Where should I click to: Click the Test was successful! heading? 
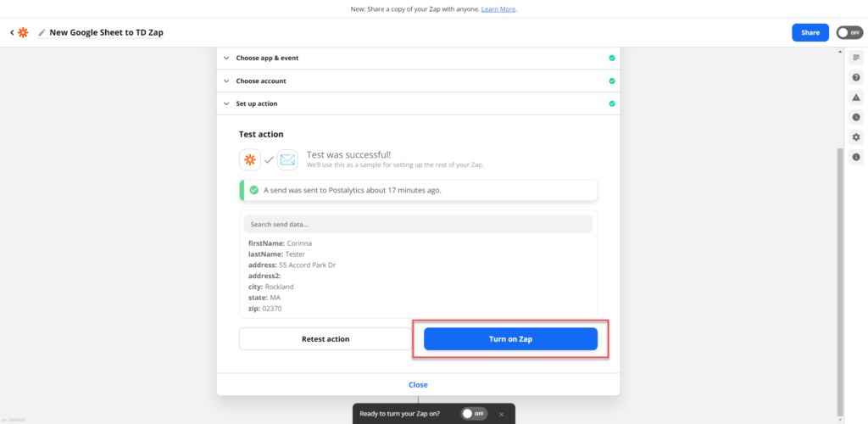click(x=348, y=154)
